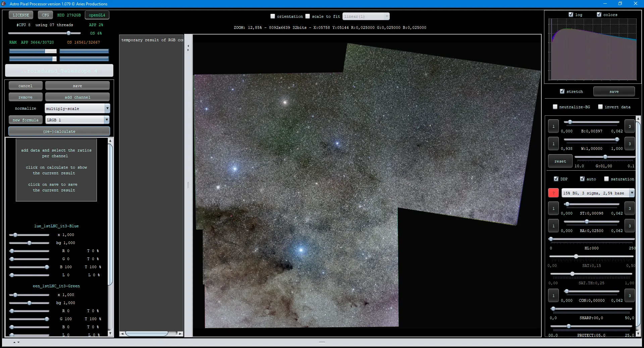The image size is (644, 348).
Task: Click the CPU threads slider
Action: tap(44, 33)
